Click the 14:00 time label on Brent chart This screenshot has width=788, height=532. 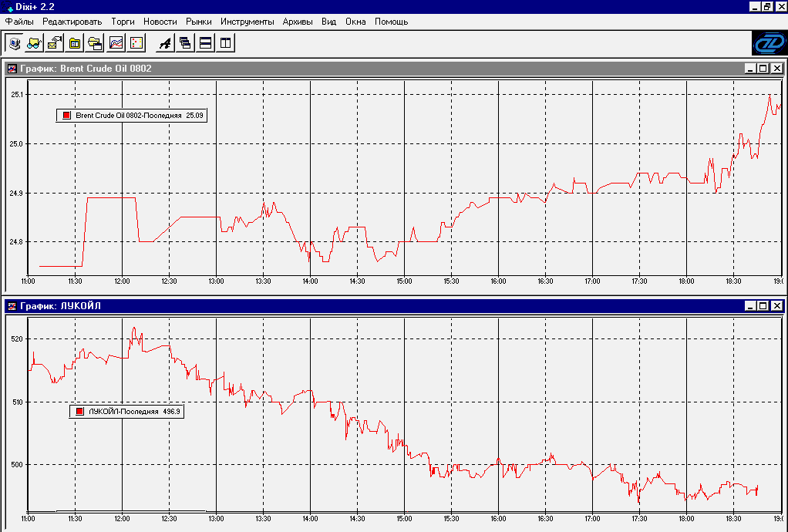click(x=310, y=281)
